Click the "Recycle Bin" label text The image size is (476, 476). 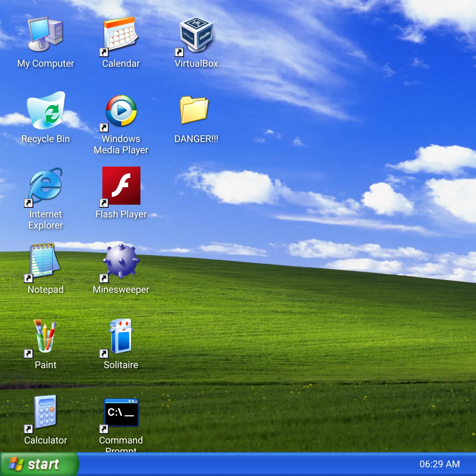point(46,139)
